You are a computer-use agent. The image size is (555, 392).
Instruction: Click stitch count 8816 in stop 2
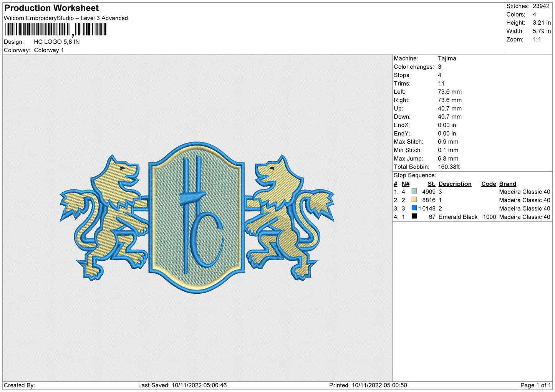coord(429,200)
